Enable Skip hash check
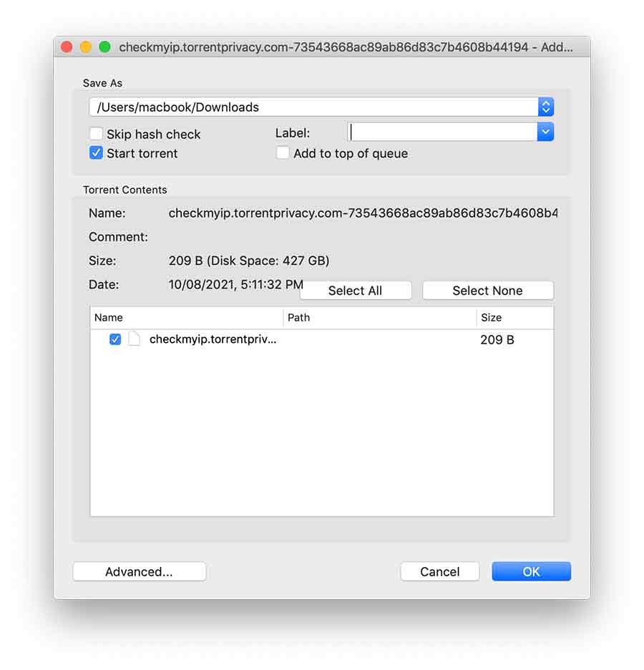 point(96,133)
